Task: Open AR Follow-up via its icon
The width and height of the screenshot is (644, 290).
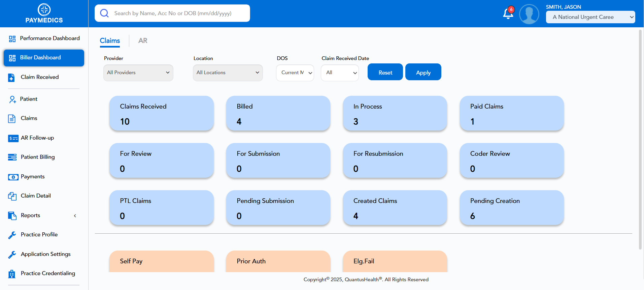Action: click(x=13, y=138)
